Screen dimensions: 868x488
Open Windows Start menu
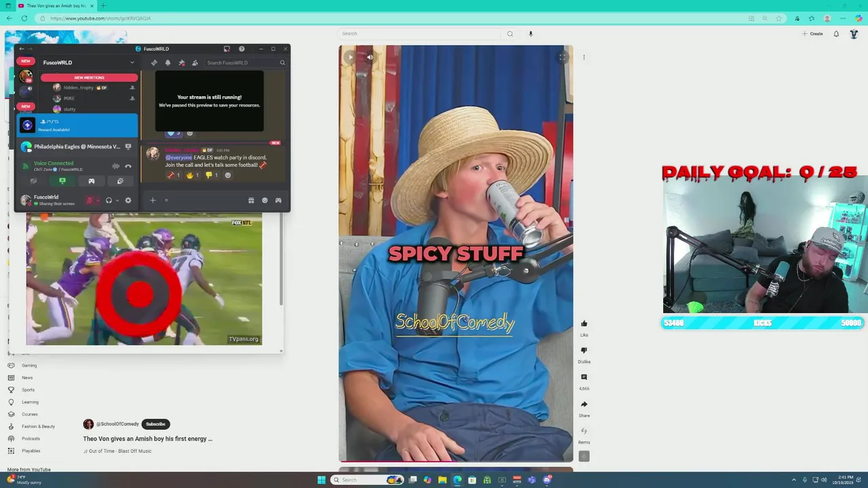pyautogui.click(x=321, y=480)
